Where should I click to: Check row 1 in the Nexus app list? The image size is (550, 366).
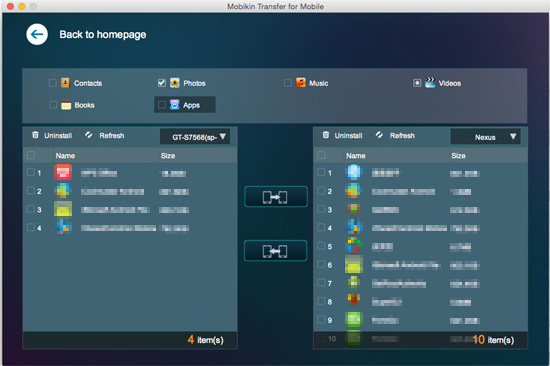tap(321, 172)
